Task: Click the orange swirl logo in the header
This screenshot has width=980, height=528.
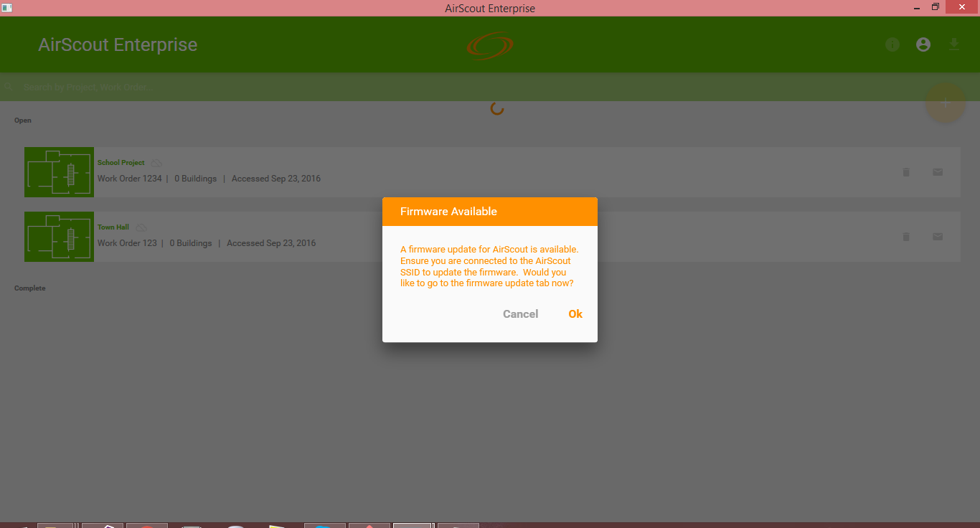Action: point(490,45)
